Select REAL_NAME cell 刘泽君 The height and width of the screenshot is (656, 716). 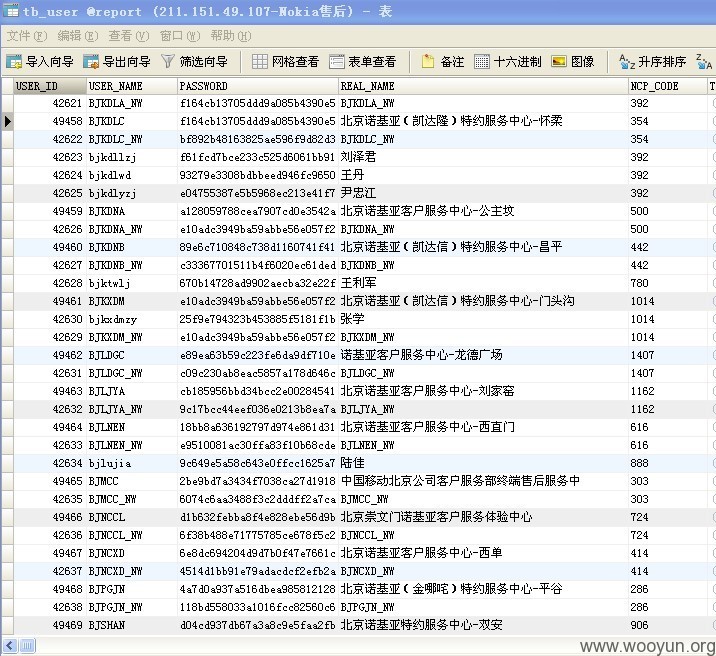tap(483, 157)
